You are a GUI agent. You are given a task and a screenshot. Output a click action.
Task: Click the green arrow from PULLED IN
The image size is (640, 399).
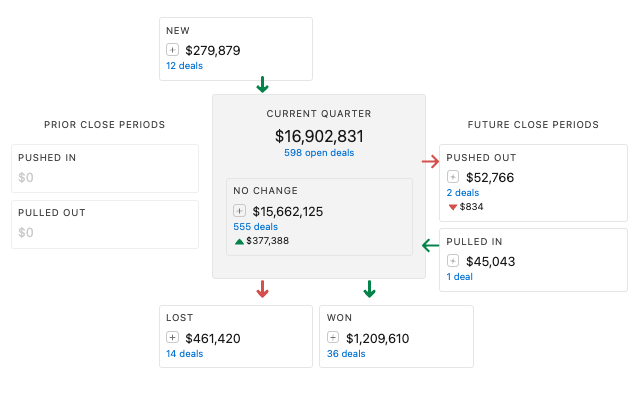[431, 246]
